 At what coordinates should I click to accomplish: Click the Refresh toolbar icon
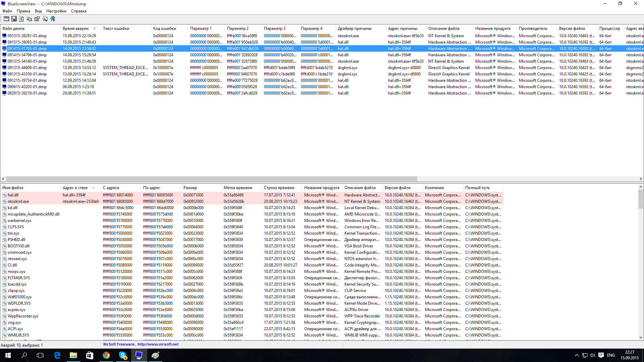pyautogui.click(x=21, y=19)
